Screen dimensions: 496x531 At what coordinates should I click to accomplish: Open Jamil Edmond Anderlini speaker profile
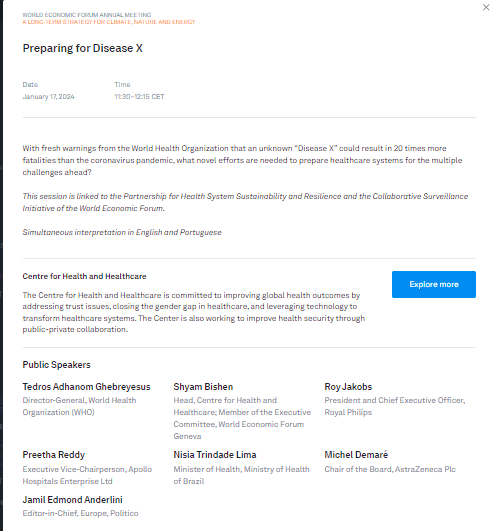(72, 500)
